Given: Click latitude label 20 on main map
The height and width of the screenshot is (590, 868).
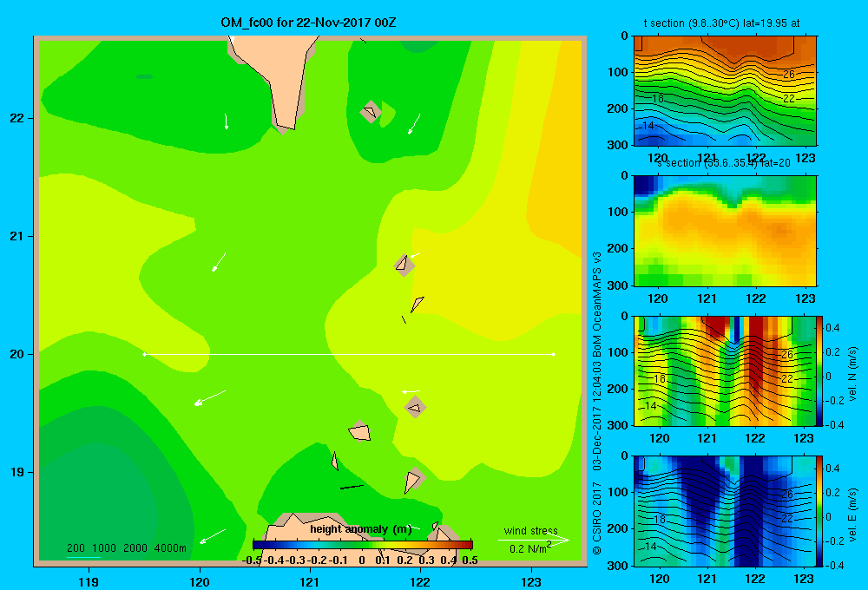Looking at the screenshot, I should [17, 354].
